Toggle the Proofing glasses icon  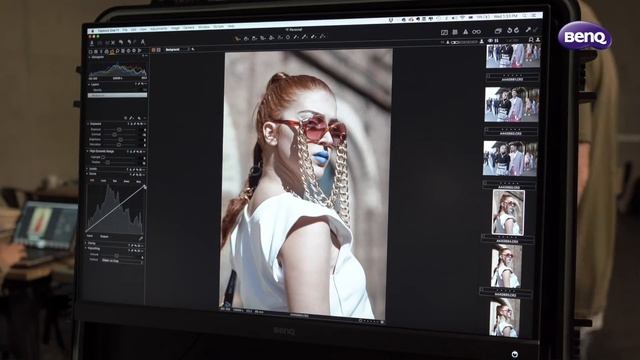(x=476, y=32)
